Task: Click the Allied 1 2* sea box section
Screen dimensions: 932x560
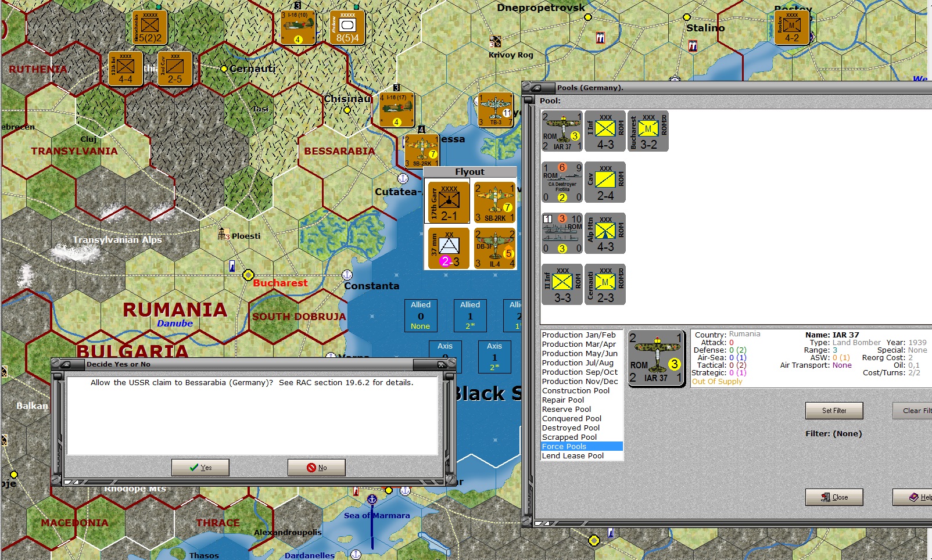Action: (469, 315)
